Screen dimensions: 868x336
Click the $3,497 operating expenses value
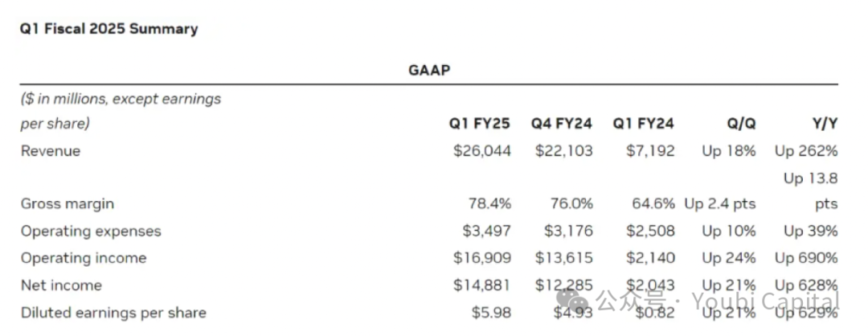pyautogui.click(x=486, y=231)
